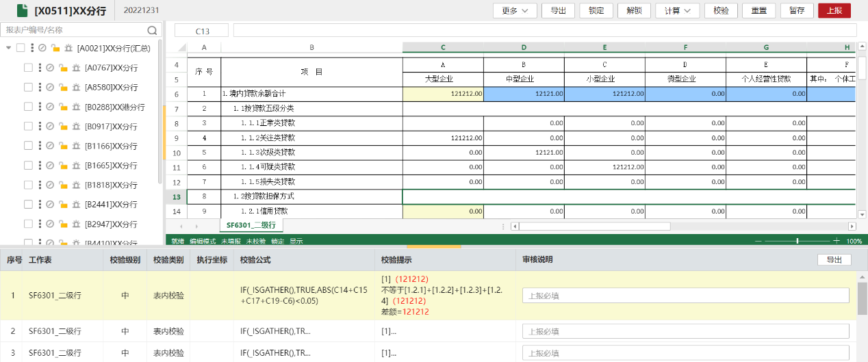Viewport: 868px width, 362px height.
Task: Open three-dot menu for [B0917]XX分行
Action: click(x=40, y=127)
